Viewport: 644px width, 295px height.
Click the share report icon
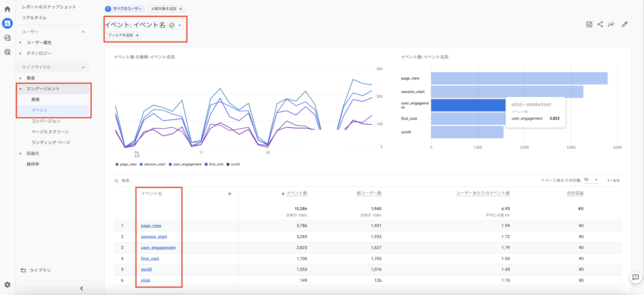pos(600,24)
